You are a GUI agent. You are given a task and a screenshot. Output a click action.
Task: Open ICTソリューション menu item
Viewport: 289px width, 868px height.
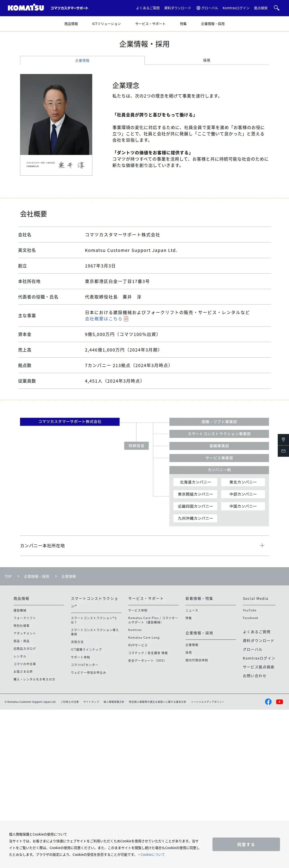pyautogui.click(x=106, y=24)
